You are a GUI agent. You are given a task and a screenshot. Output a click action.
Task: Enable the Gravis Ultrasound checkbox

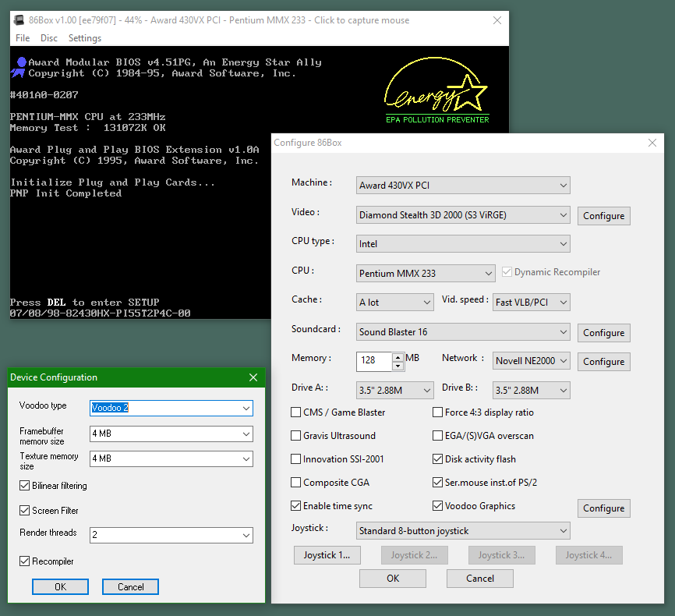[296, 436]
